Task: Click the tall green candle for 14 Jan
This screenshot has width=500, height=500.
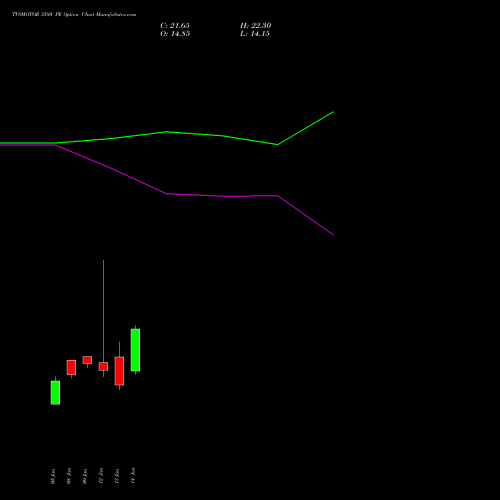Action: tap(135, 350)
